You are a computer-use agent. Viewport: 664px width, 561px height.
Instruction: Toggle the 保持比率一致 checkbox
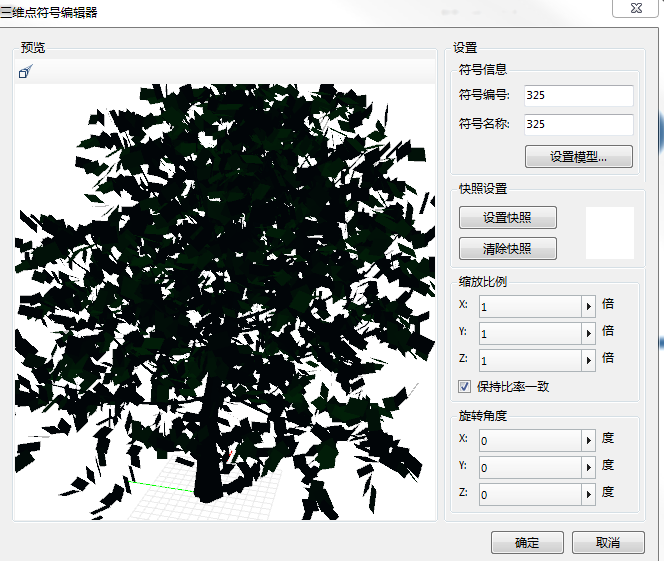tap(464, 386)
